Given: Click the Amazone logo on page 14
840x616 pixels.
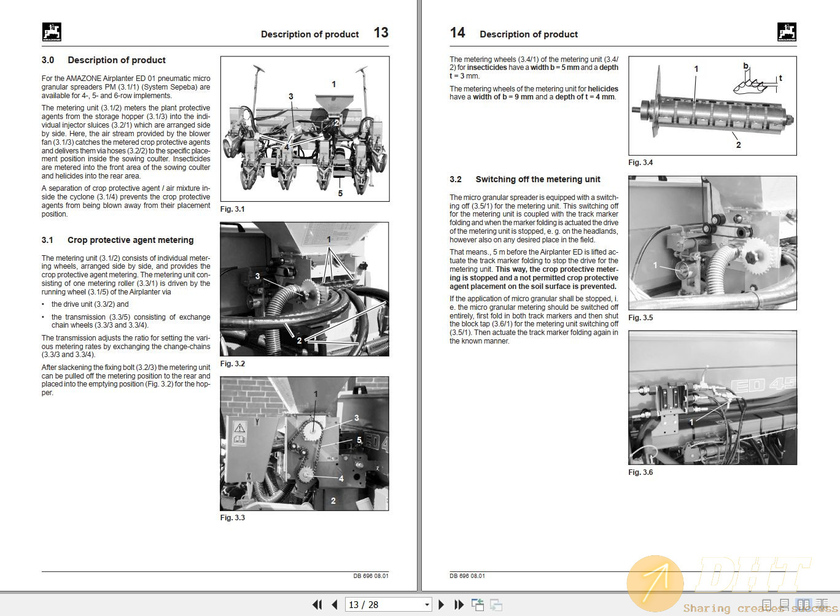Looking at the screenshot, I should point(787,32).
